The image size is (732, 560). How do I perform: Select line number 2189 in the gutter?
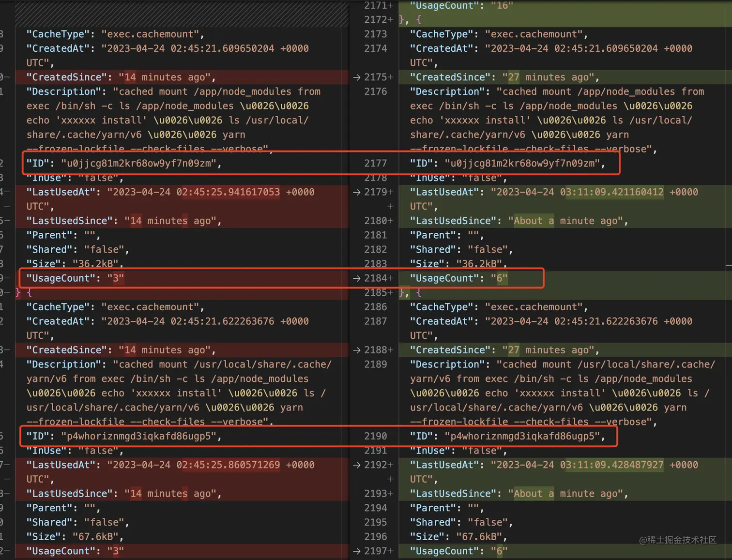click(x=376, y=364)
